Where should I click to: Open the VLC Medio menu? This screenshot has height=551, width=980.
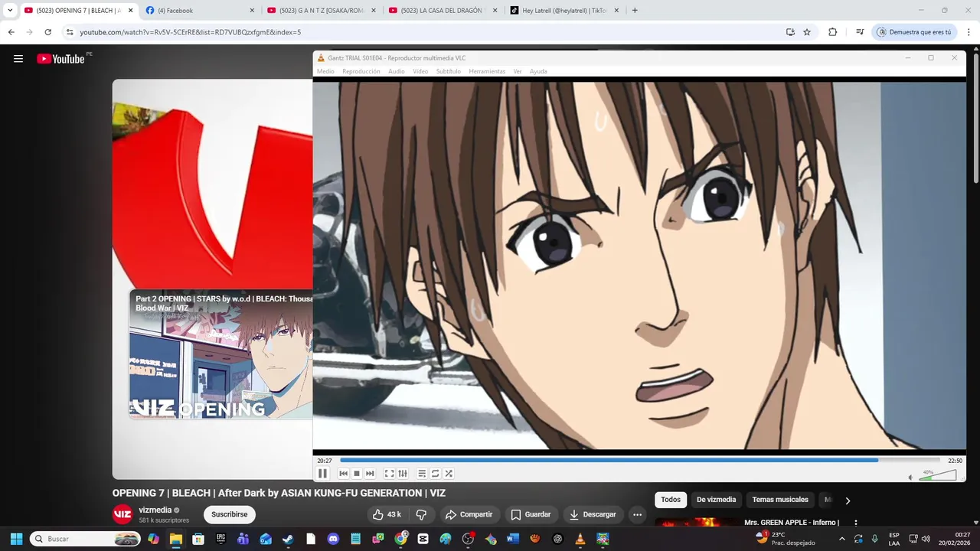click(325, 71)
